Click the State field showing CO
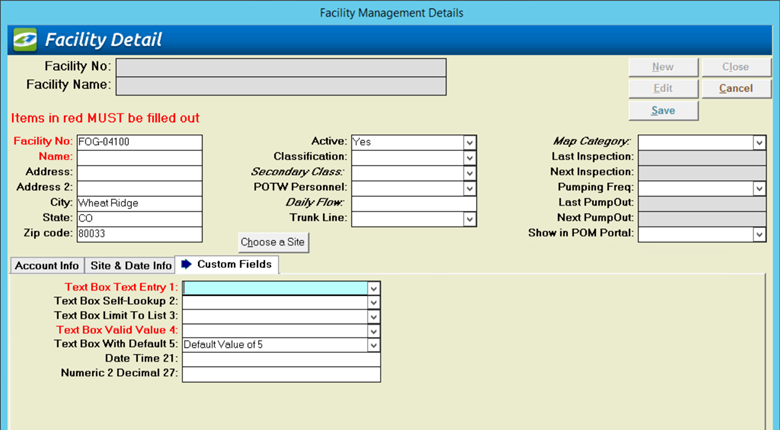Image resolution: width=780 pixels, height=430 pixels. pos(139,218)
